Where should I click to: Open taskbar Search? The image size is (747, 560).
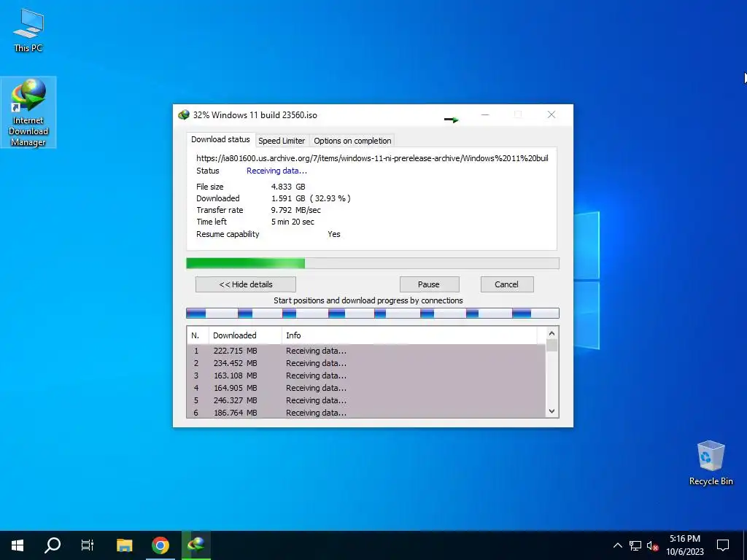pyautogui.click(x=53, y=545)
